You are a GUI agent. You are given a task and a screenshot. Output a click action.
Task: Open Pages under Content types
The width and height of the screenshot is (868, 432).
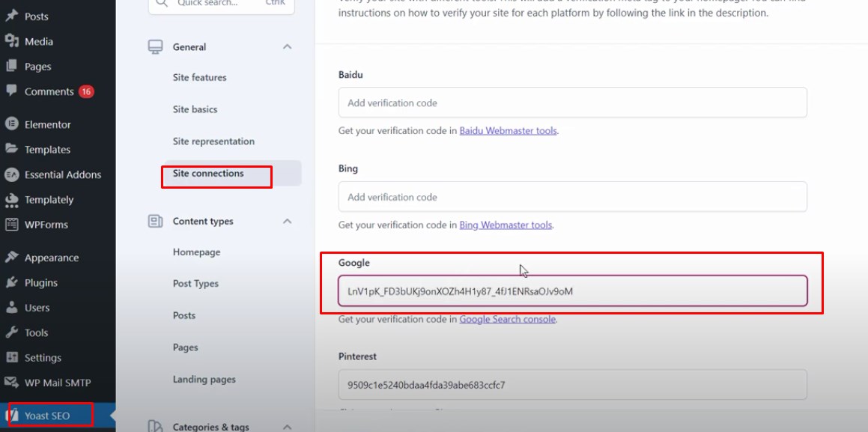pos(185,348)
